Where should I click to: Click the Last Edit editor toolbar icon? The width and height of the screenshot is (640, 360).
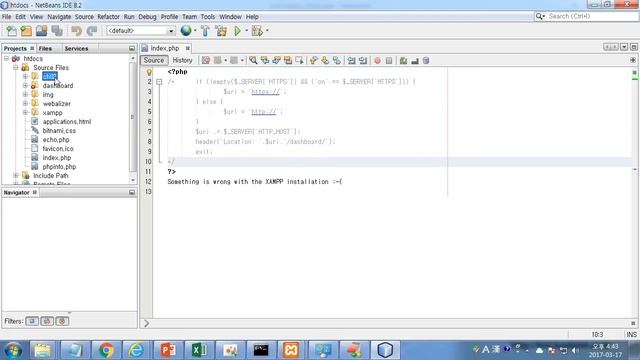(x=206, y=60)
